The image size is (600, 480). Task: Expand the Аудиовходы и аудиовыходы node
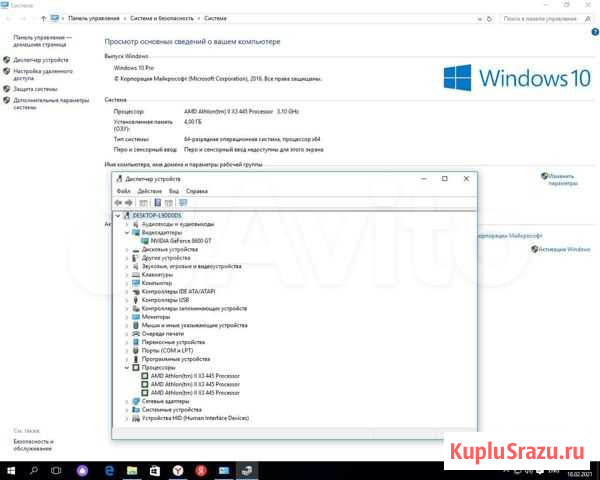click(x=127, y=224)
